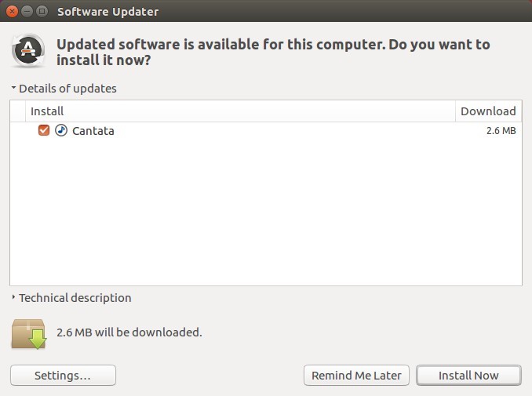This screenshot has height=396, width=532.
Task: Click the Software Updater app icon
Action: [x=28, y=50]
